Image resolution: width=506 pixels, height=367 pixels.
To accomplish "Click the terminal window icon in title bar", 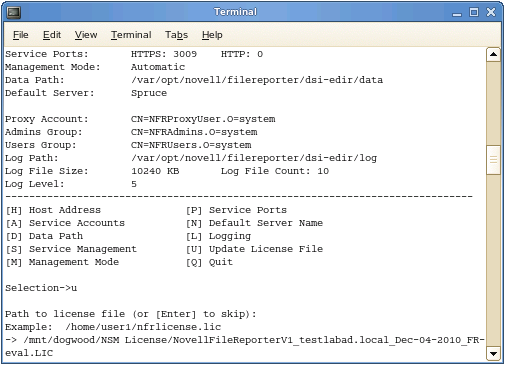I will click(14, 12).
